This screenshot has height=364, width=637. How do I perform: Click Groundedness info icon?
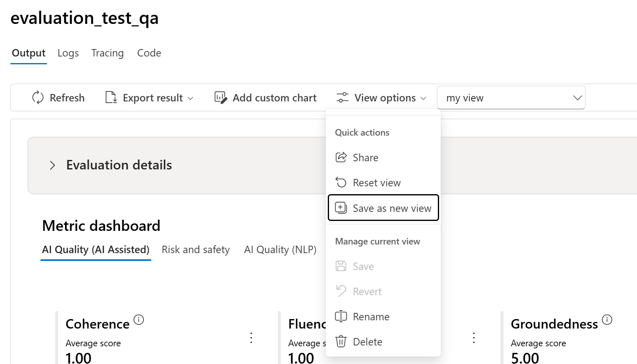tap(607, 319)
